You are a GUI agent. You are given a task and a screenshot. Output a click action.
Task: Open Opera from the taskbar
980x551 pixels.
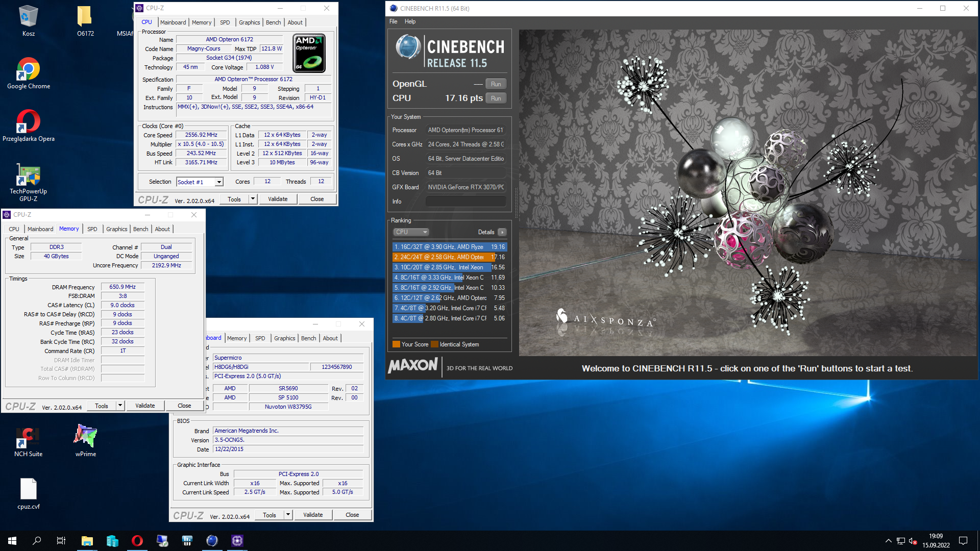(x=137, y=541)
